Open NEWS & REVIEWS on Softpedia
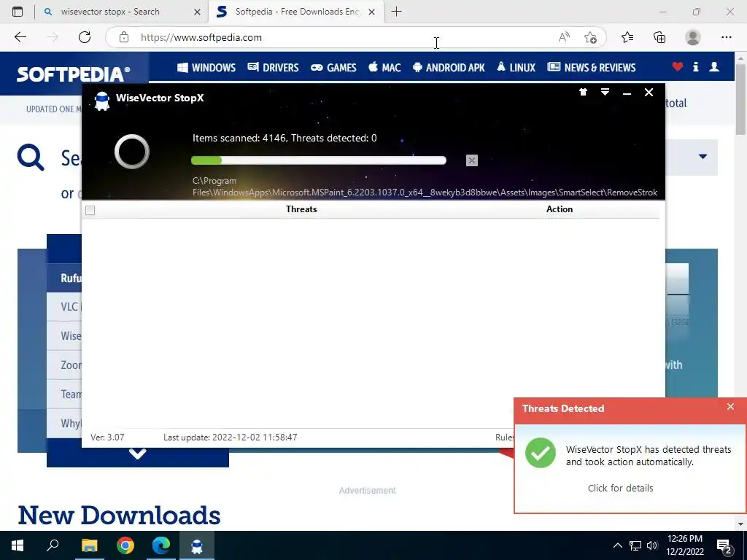This screenshot has height=560, width=747. pyautogui.click(x=591, y=68)
